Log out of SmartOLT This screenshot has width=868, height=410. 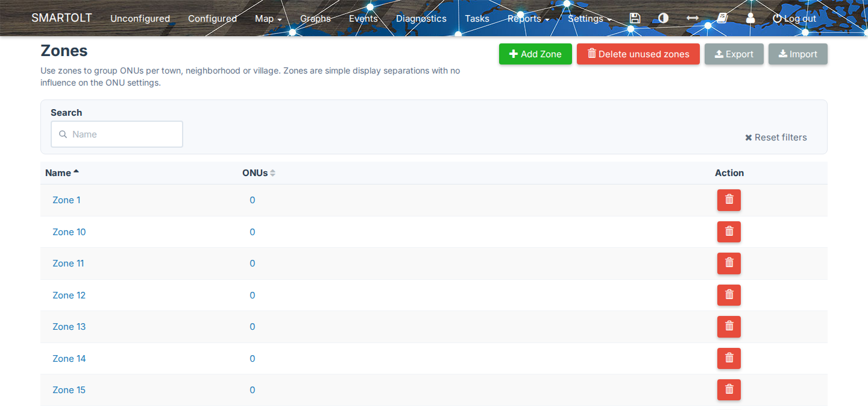coord(794,19)
